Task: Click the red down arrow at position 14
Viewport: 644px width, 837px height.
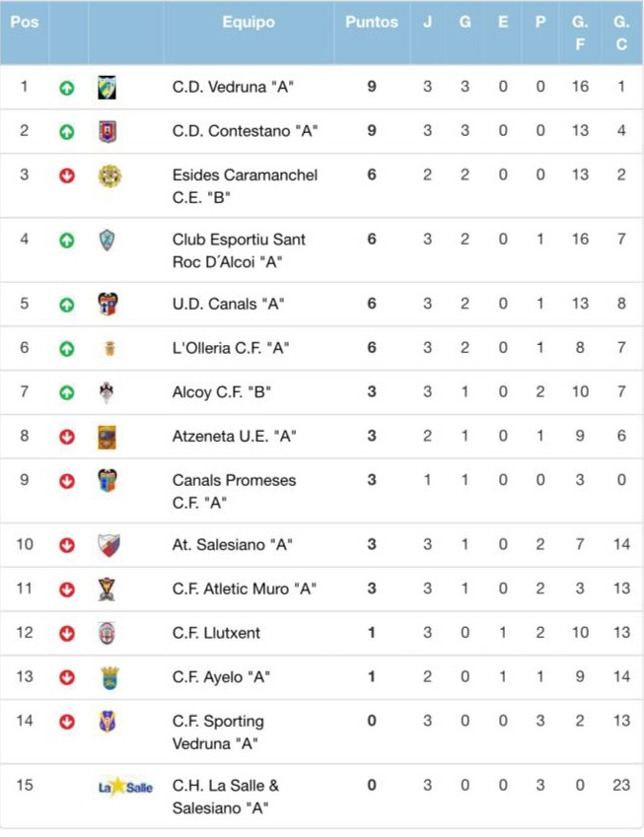Action: pos(67,722)
